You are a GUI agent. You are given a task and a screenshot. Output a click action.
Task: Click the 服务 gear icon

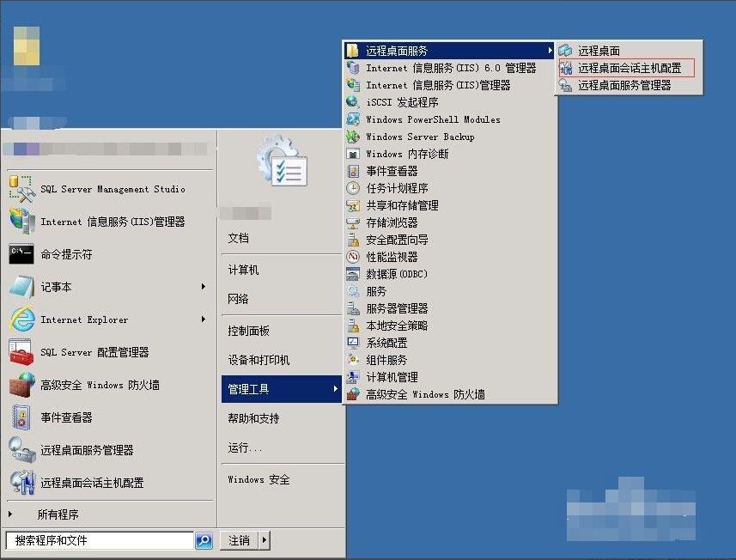pos(353,291)
